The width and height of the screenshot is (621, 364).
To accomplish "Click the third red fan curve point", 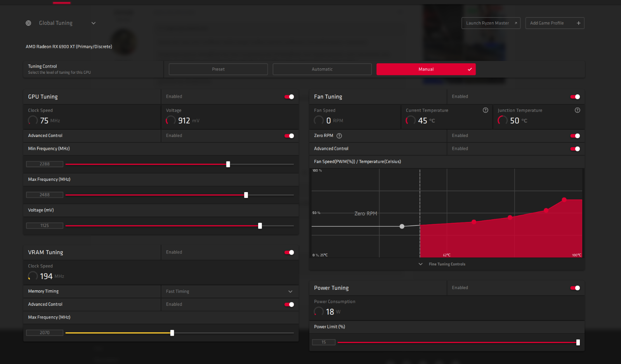I will [546, 210].
